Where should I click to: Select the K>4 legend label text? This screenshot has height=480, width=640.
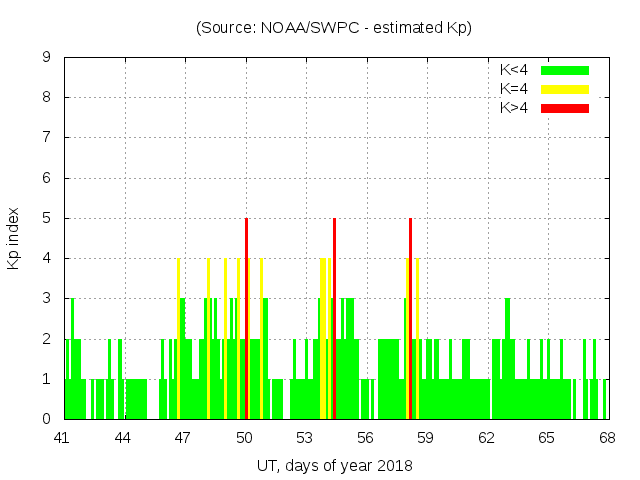pyautogui.click(x=516, y=107)
